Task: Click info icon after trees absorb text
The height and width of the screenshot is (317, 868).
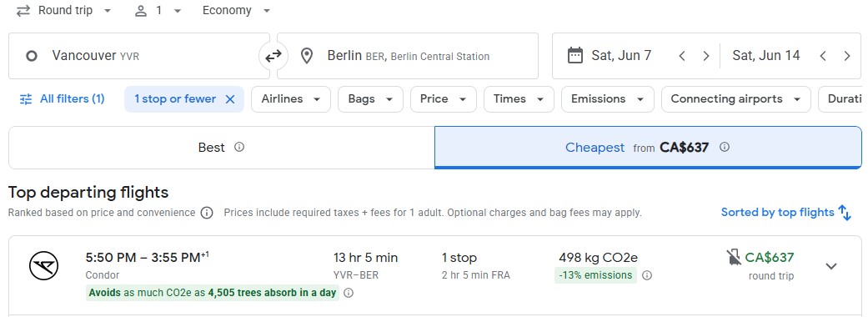Action: (349, 293)
